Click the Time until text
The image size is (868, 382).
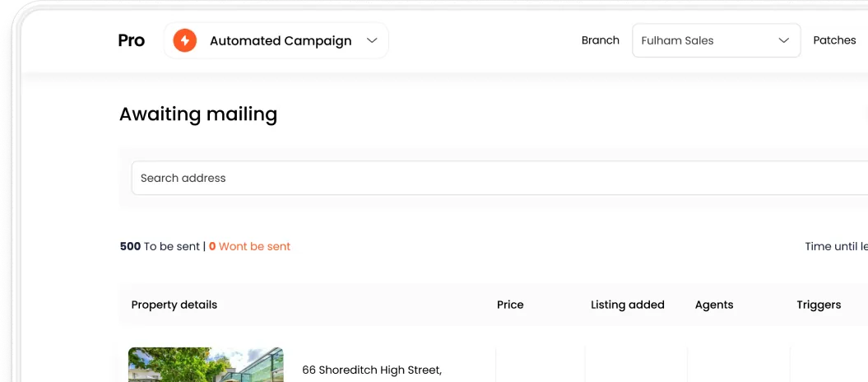click(x=835, y=246)
